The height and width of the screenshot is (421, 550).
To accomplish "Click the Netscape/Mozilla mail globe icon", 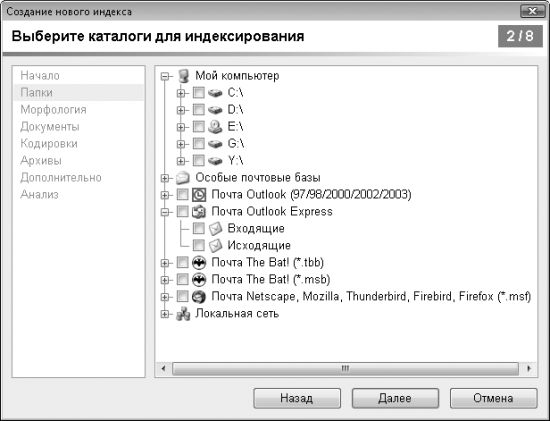I will coord(199,296).
